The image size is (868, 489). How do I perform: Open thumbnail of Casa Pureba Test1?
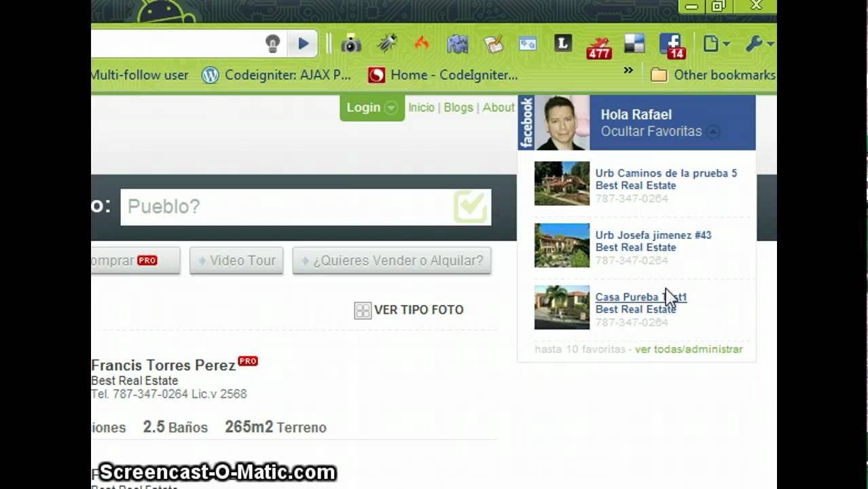562,307
